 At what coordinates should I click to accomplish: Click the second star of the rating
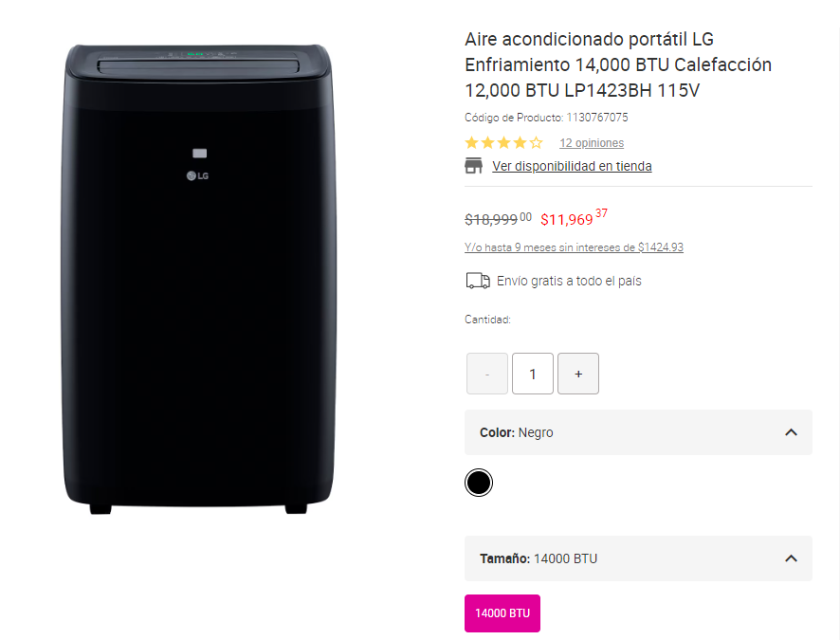pyautogui.click(x=485, y=142)
